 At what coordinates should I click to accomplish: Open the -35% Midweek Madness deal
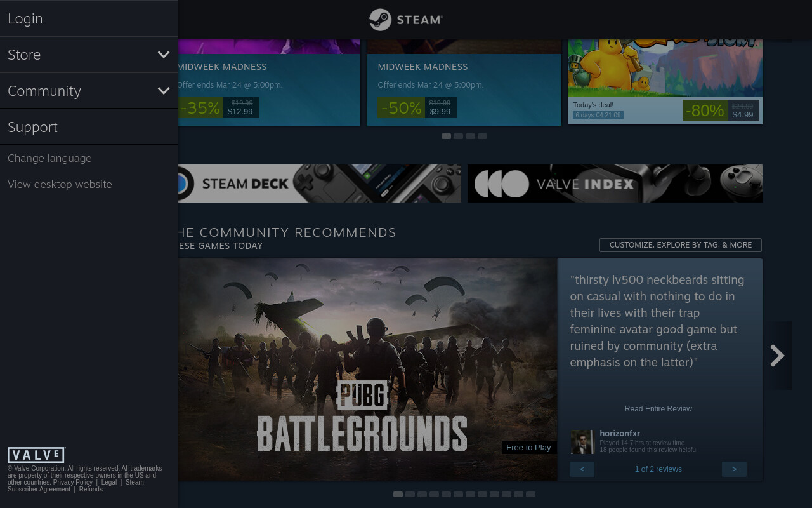269,83
